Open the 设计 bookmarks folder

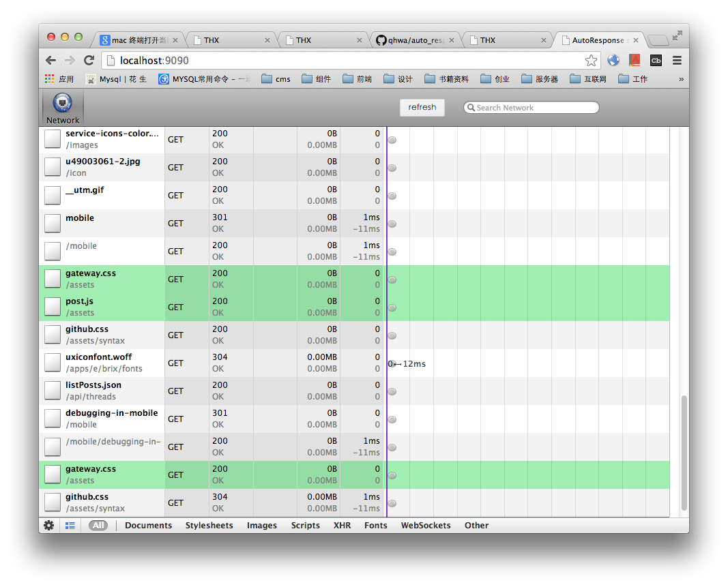398,79
